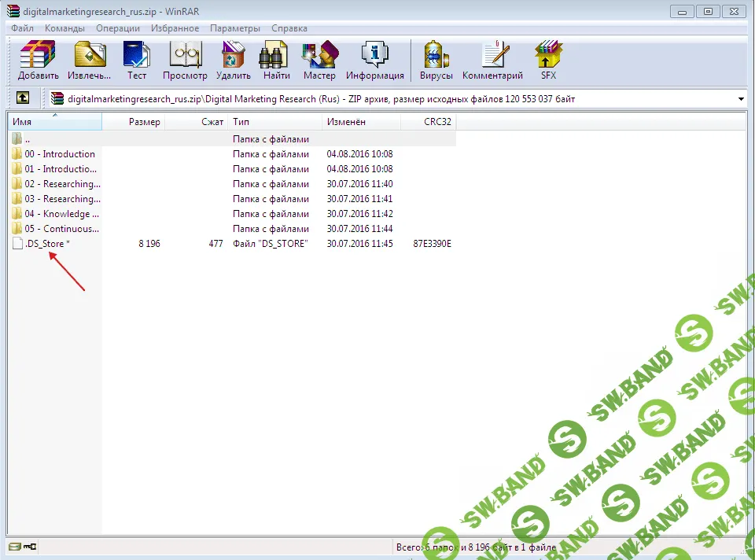This screenshot has width=755, height=560.
Task: Expand the archive path dropdown arrow
Action: (x=741, y=99)
